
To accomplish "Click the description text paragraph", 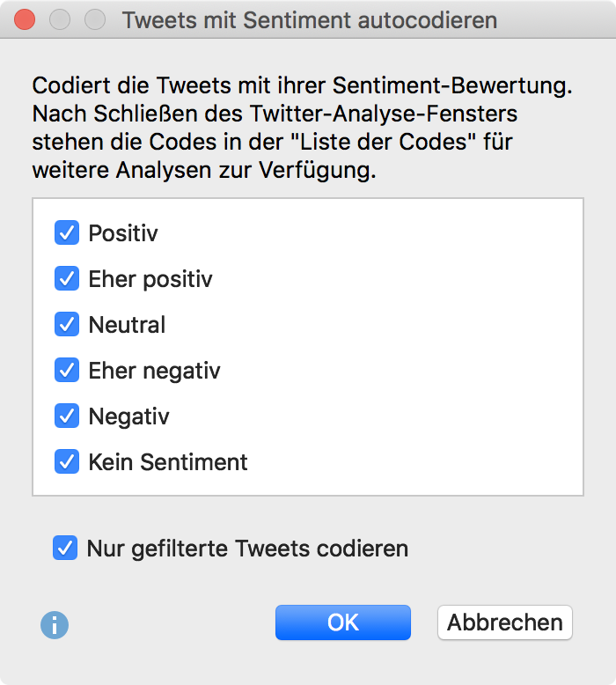I will coord(299,129).
